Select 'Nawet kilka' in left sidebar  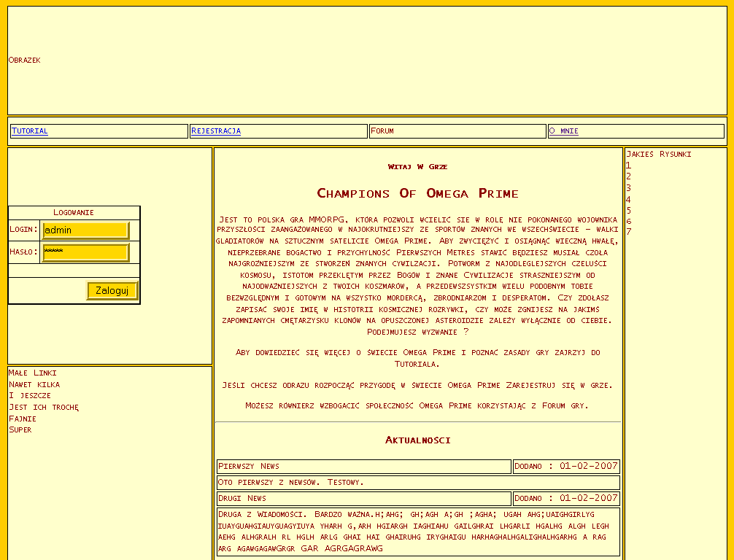(34, 384)
